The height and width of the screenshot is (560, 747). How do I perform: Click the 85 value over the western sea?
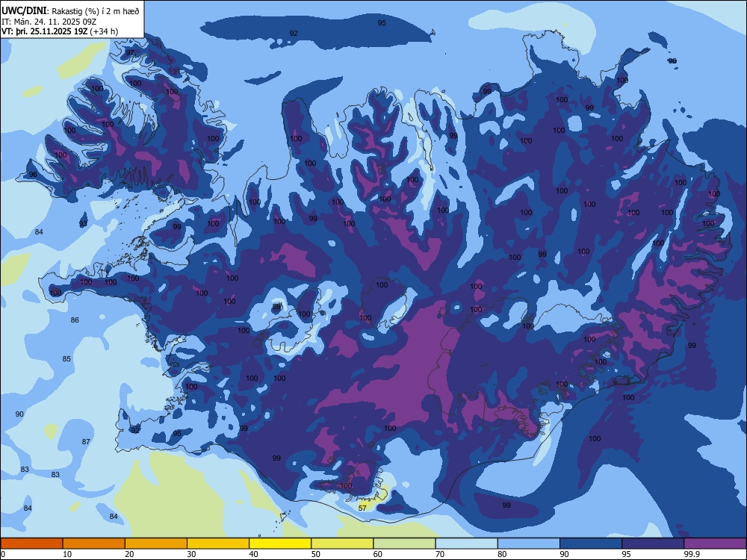click(x=66, y=358)
